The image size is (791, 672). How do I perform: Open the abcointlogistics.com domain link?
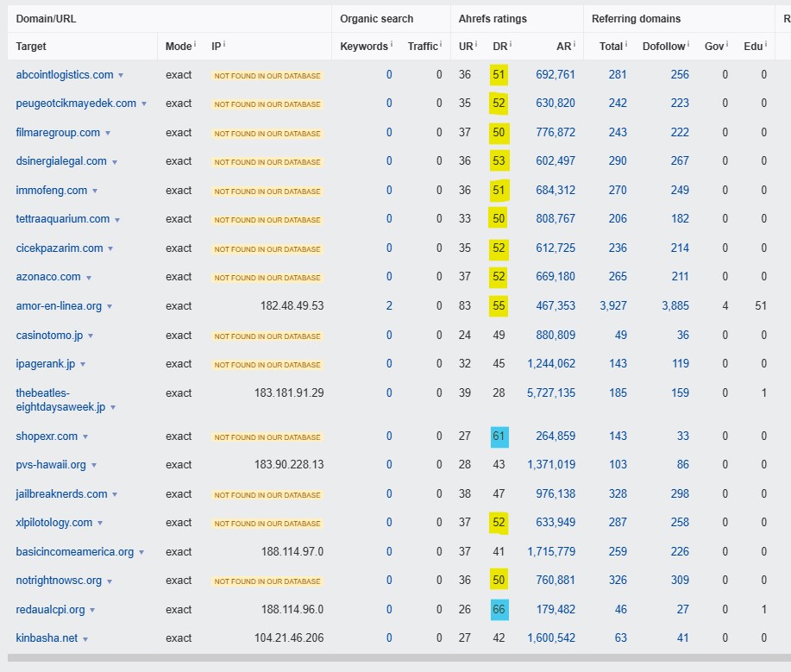pos(65,75)
